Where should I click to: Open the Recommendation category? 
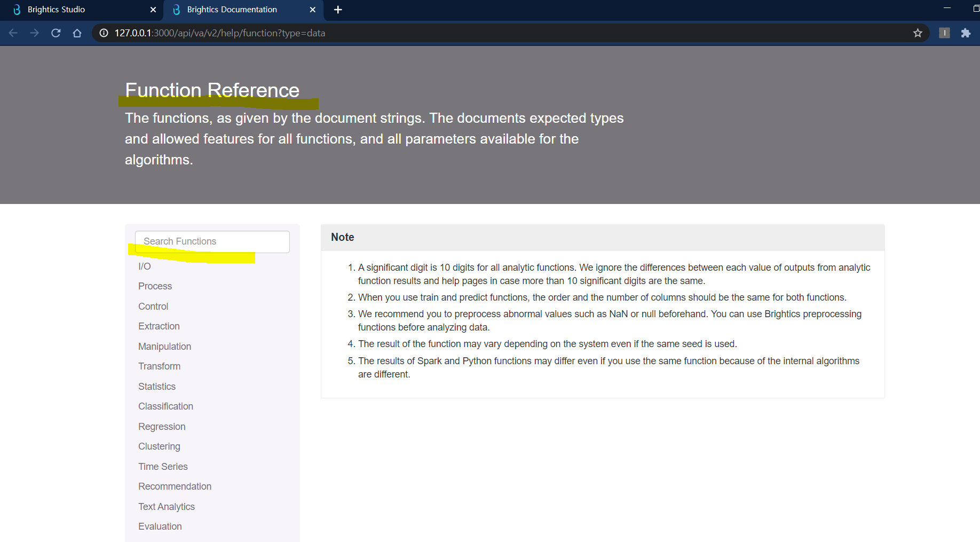(175, 486)
